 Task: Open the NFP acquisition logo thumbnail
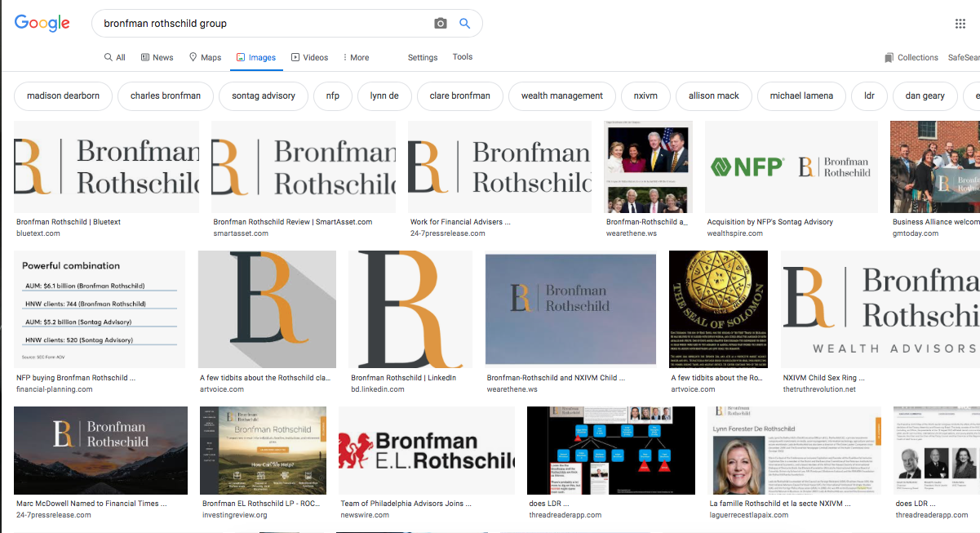pos(792,167)
